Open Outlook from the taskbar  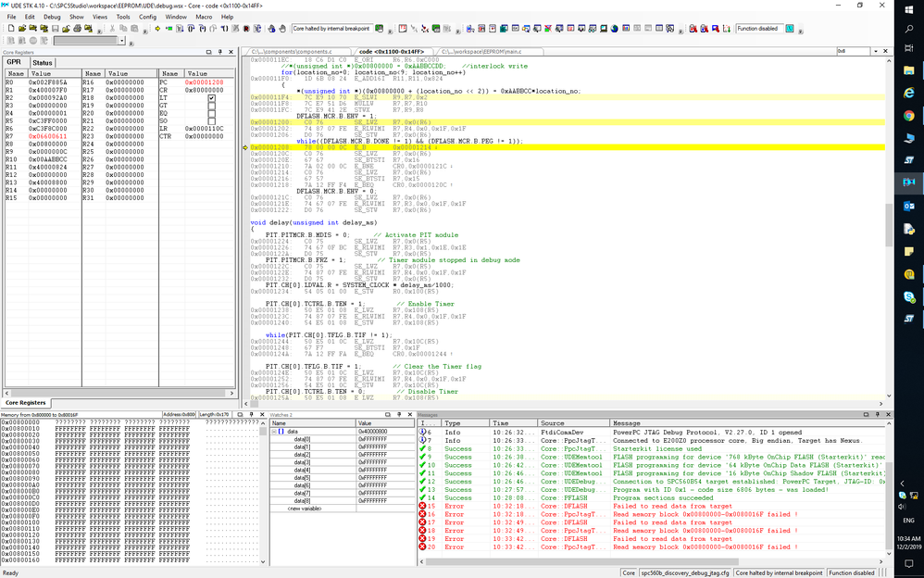908,206
